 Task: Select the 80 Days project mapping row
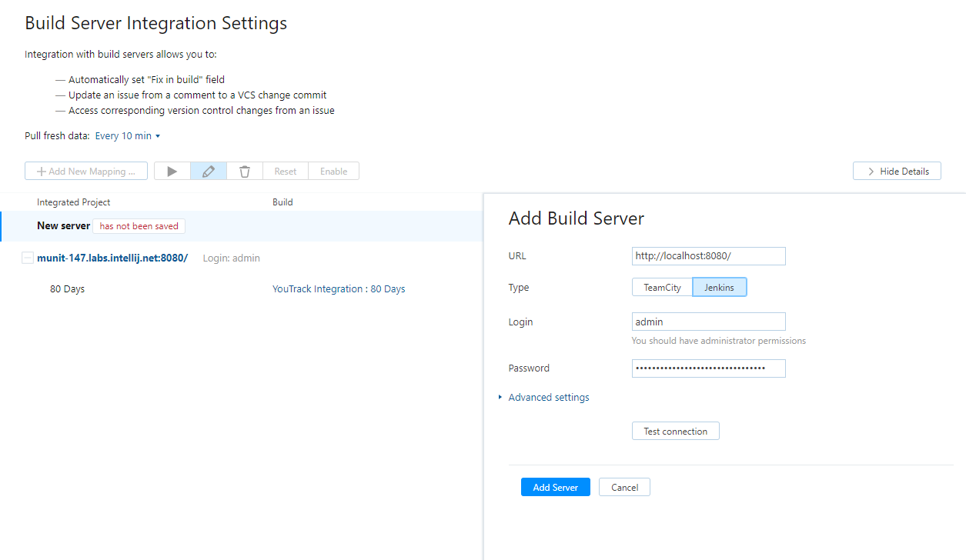(x=68, y=289)
